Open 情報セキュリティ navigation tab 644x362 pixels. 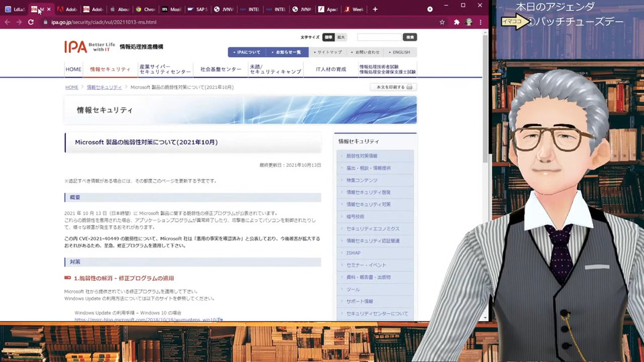[x=110, y=69]
